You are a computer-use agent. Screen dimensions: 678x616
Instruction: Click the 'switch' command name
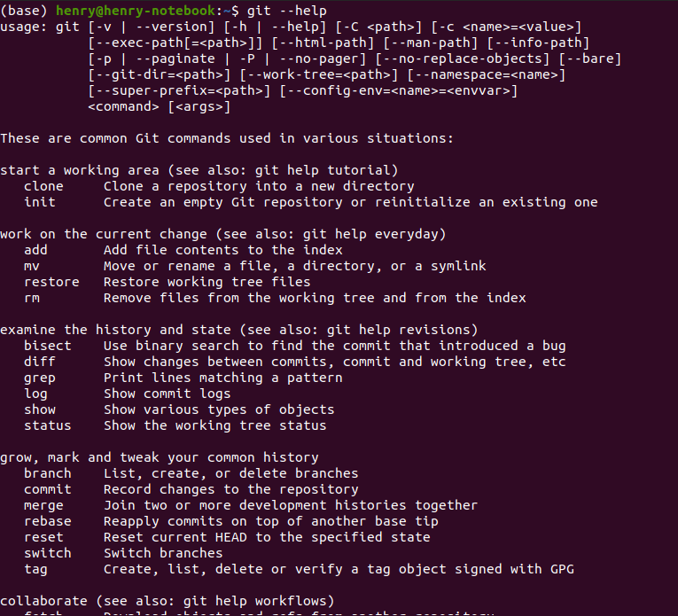click(48, 553)
